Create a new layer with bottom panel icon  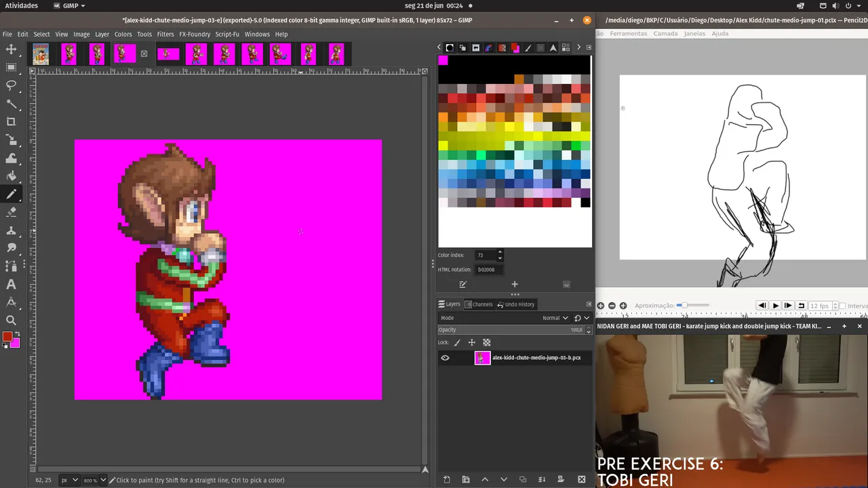(x=446, y=480)
